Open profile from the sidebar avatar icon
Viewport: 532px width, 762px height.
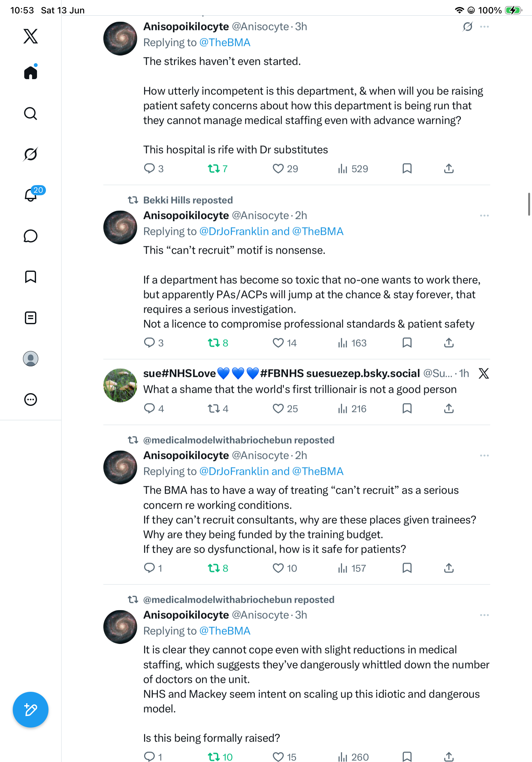pos(31,358)
